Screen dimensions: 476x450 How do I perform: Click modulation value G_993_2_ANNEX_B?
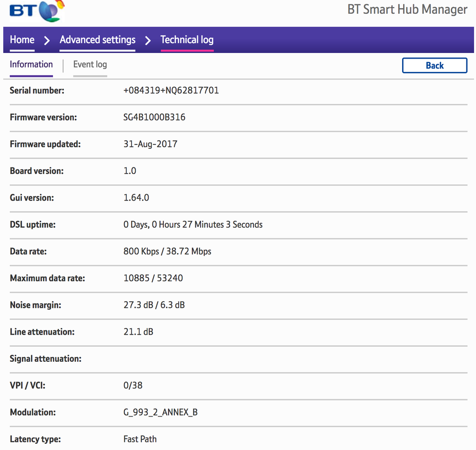160,412
